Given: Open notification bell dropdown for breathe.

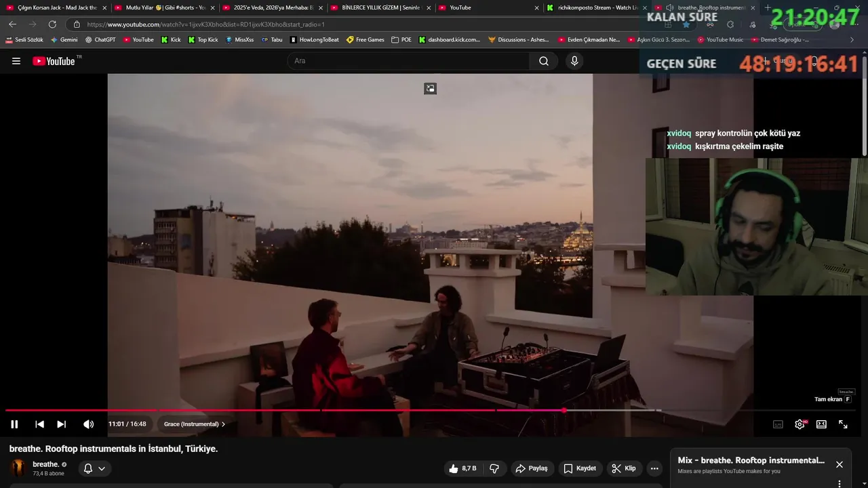Looking at the screenshot, I should click(94, 468).
